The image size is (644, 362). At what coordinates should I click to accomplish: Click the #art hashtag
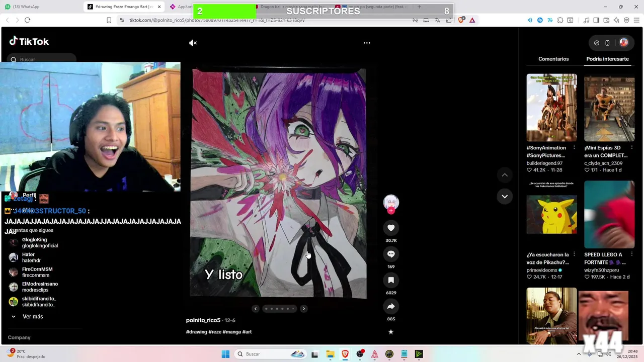pyautogui.click(x=247, y=332)
